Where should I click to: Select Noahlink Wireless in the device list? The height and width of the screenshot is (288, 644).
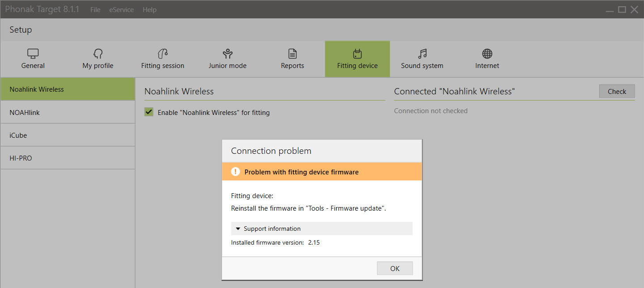coord(68,89)
